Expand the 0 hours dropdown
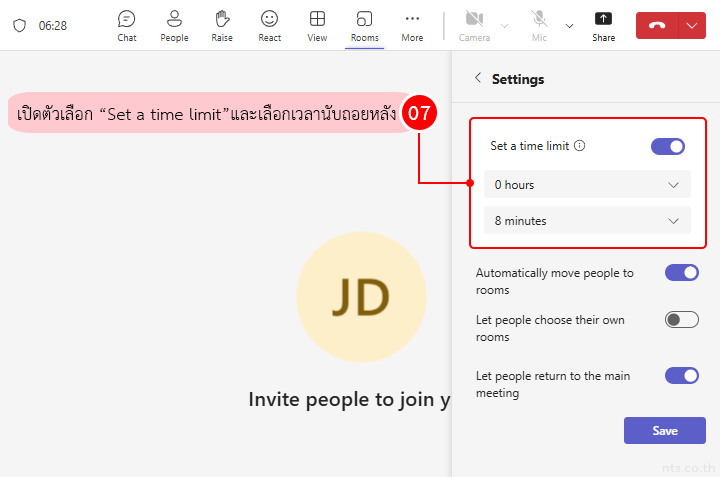 click(587, 185)
